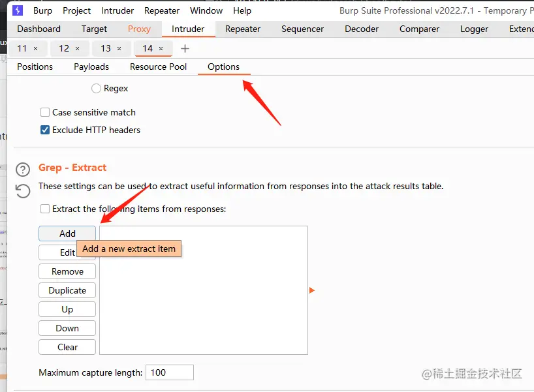Click inside the extract items list box
Image resolution: width=534 pixels, height=392 pixels.
204,290
